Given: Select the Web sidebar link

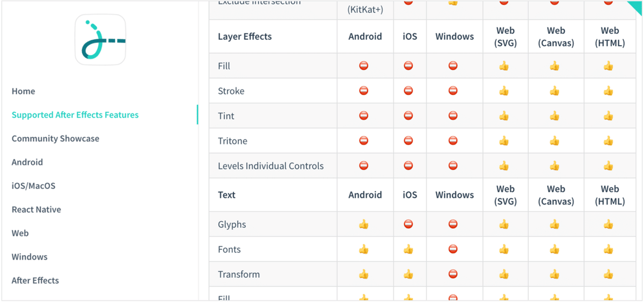Looking at the screenshot, I should (x=20, y=233).
